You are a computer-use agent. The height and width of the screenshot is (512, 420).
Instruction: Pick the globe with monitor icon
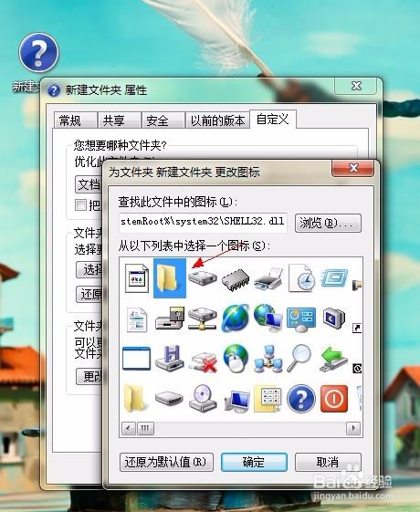[268, 319]
